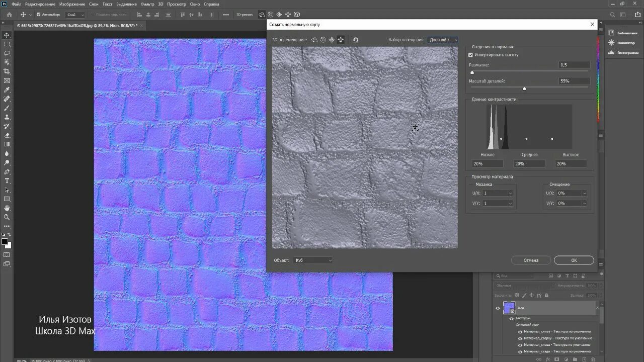The height and width of the screenshot is (362, 644).
Task: Select the Brush tool
Action: point(7,108)
